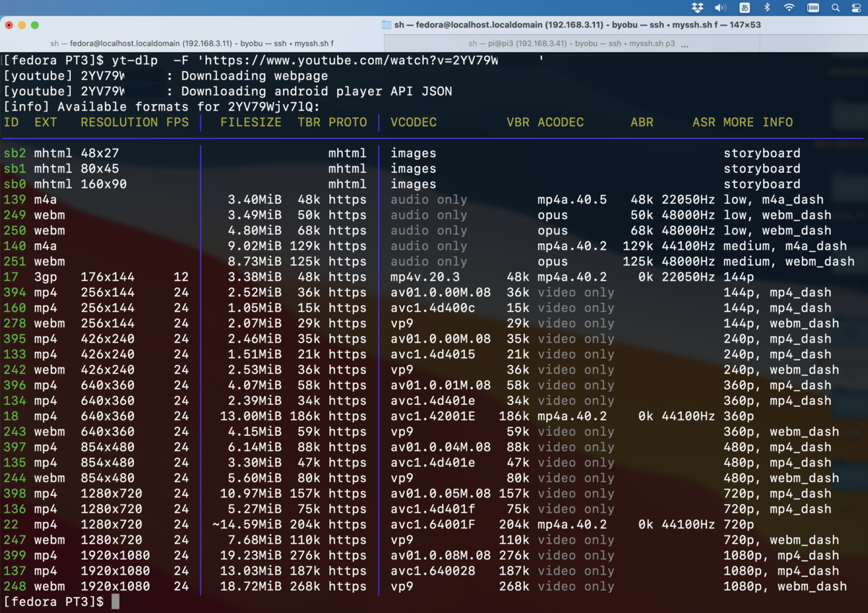Click 'medium, m4a_dash' info text

pos(786,246)
